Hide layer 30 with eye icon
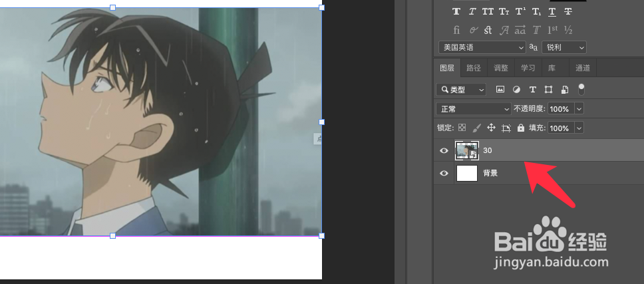The height and width of the screenshot is (284, 644). 444,150
